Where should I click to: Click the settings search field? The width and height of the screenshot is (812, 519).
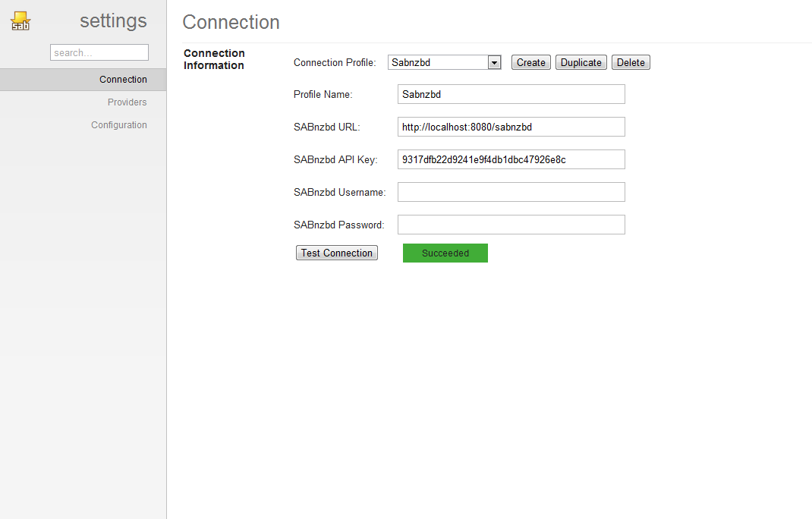coord(99,52)
